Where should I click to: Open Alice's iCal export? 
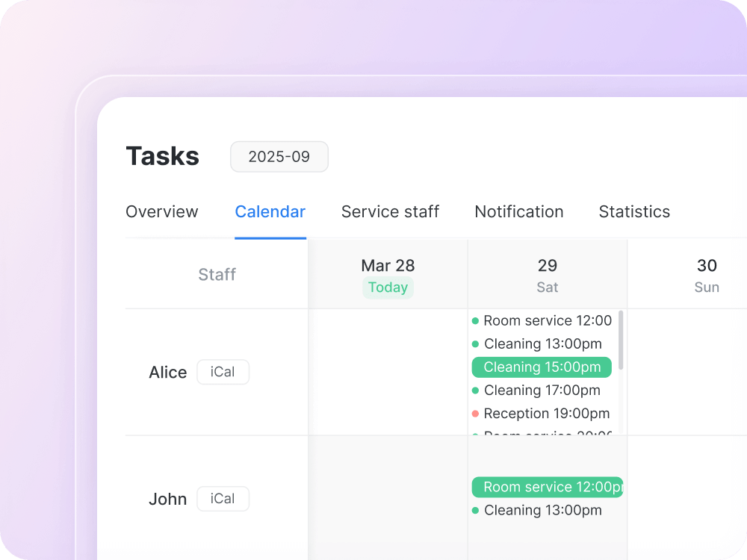pyautogui.click(x=223, y=372)
